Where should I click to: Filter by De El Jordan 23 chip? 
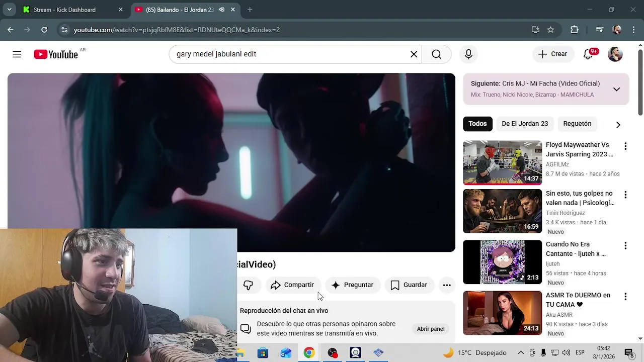click(x=525, y=124)
